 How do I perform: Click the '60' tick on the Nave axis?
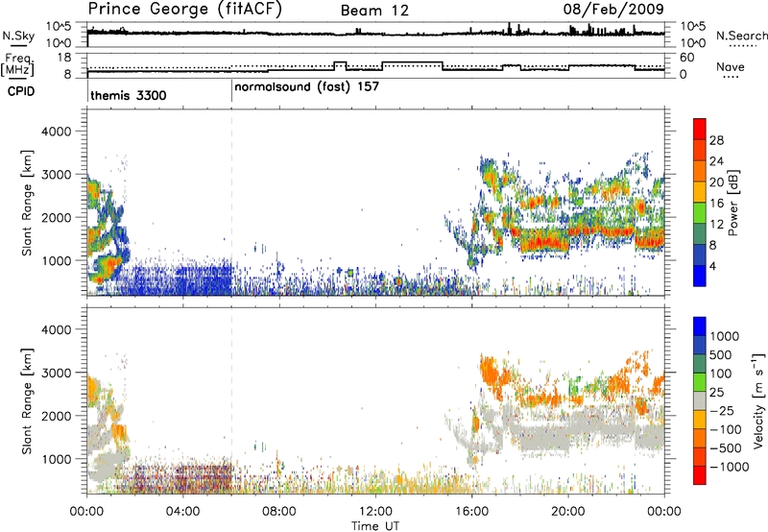click(686, 58)
